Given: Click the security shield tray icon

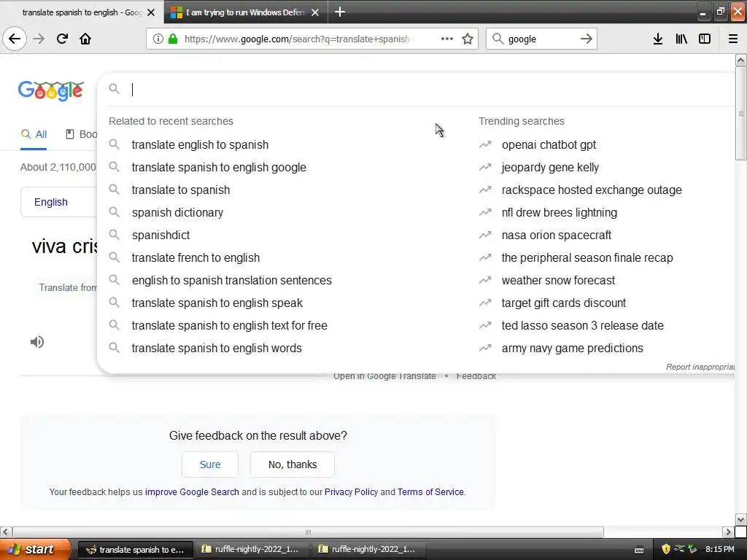Looking at the screenshot, I should (x=665, y=549).
